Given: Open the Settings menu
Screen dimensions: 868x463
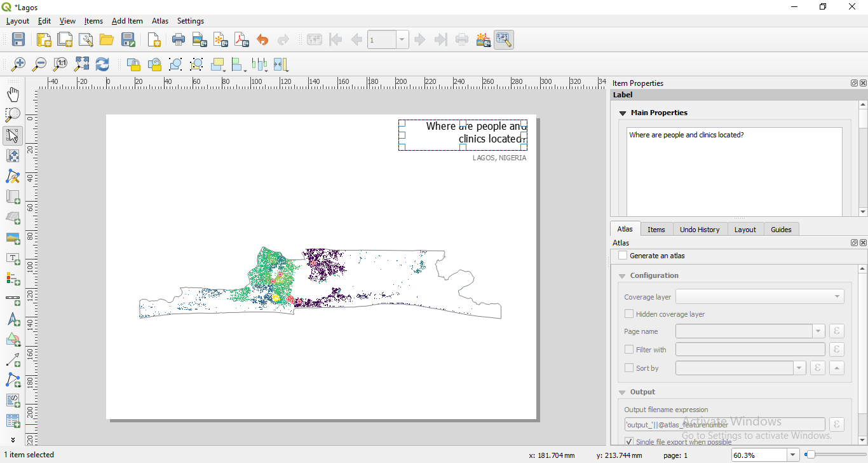Looking at the screenshot, I should coord(191,21).
